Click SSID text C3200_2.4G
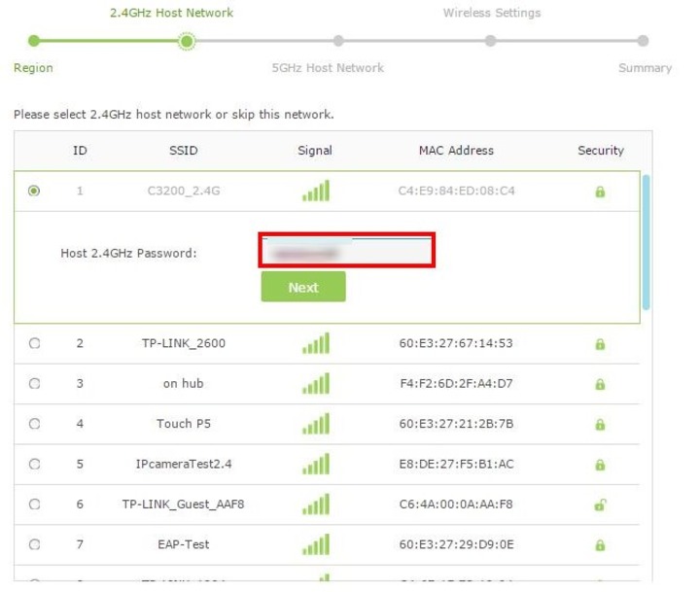700x592 pixels. pyautogui.click(x=184, y=192)
